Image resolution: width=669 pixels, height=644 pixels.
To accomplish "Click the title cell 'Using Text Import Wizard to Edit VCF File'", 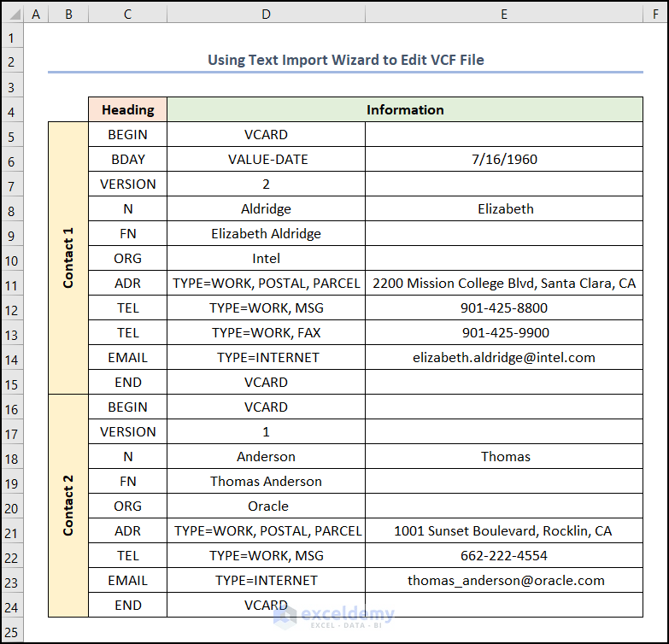I will pyautogui.click(x=345, y=60).
